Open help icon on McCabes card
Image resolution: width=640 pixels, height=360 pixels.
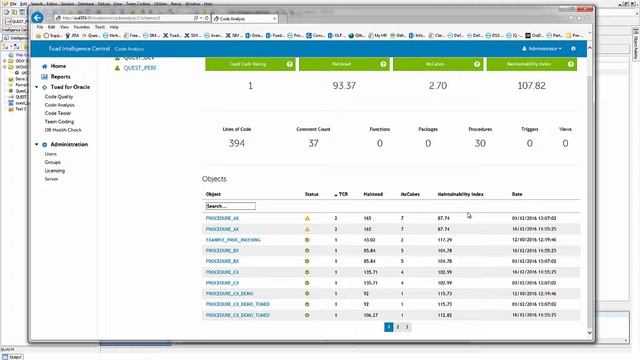pos(477,64)
